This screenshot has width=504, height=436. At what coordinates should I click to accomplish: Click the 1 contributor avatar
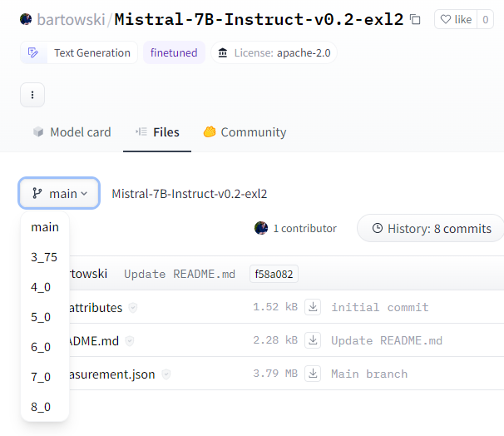261,228
